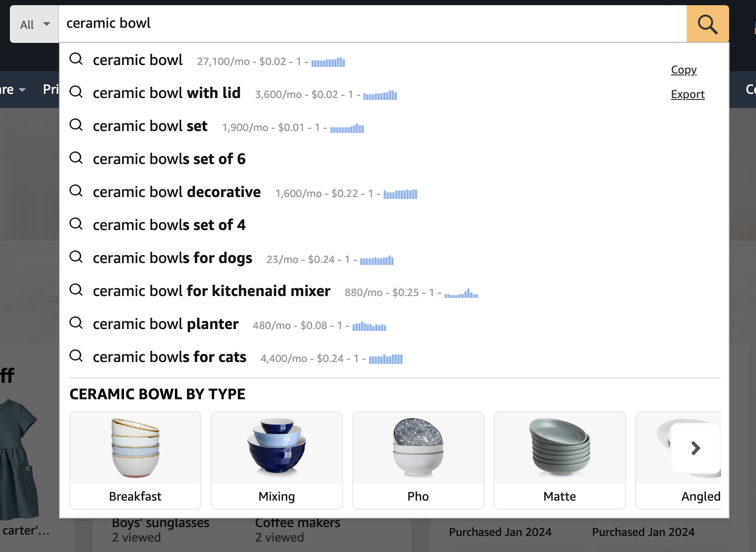This screenshot has width=756, height=552.
Task: Click 'Boys' sunglasses' behind the suggestions panel
Action: pyautogui.click(x=160, y=523)
